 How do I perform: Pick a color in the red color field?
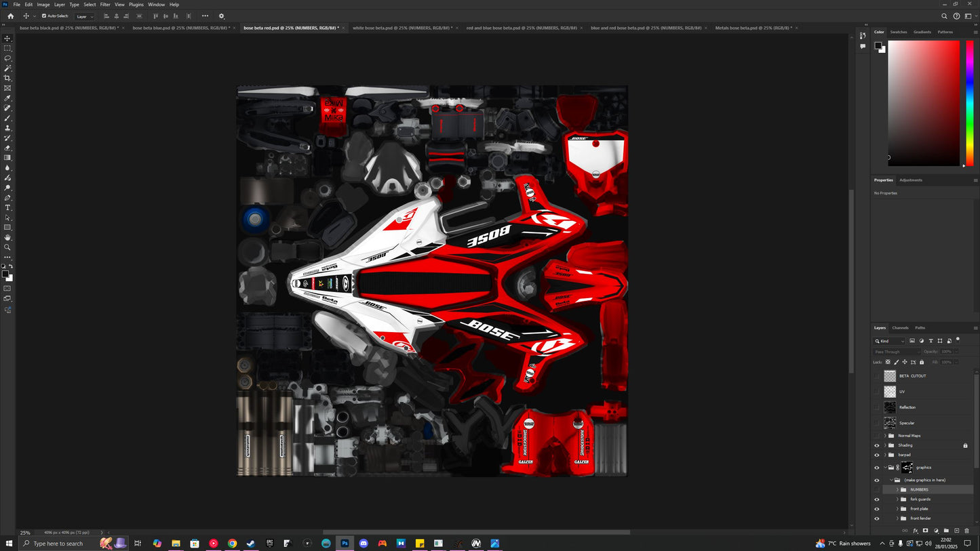(924, 103)
